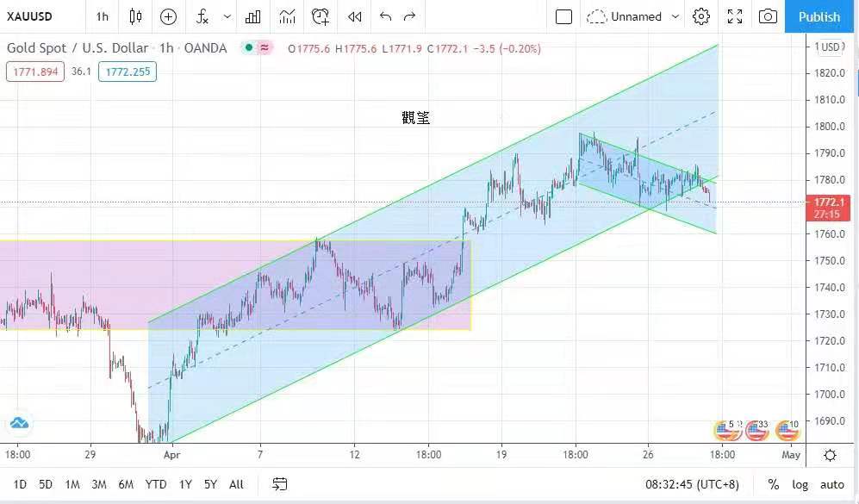Viewport: 859px width, 504px height.
Task: Click the blue Publish button
Action: pyautogui.click(x=819, y=16)
